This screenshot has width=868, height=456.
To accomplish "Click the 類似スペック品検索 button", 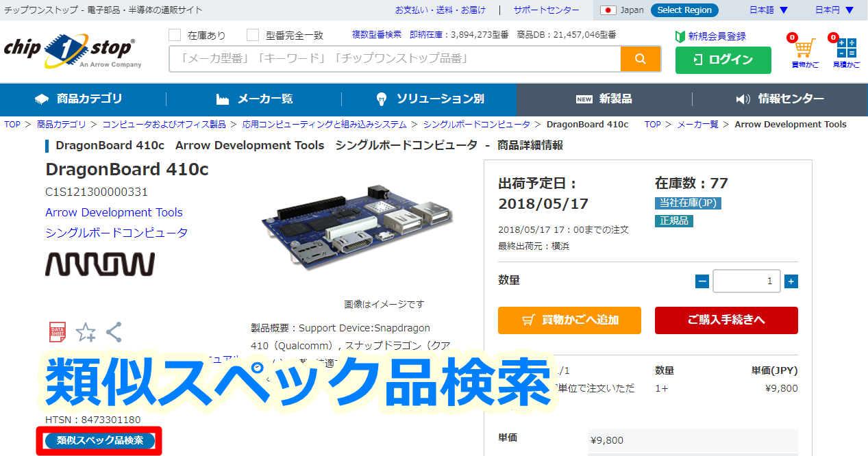I will click(100, 440).
